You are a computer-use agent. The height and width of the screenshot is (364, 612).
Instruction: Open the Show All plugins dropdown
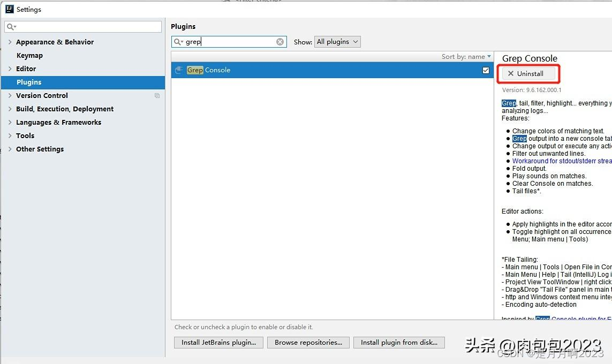(x=337, y=42)
